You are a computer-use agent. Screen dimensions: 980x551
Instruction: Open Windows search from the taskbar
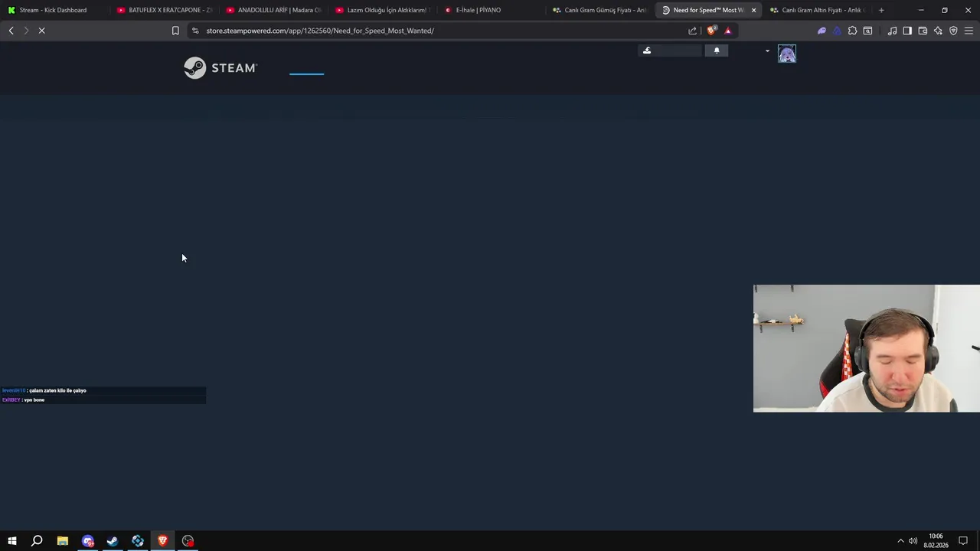37,541
